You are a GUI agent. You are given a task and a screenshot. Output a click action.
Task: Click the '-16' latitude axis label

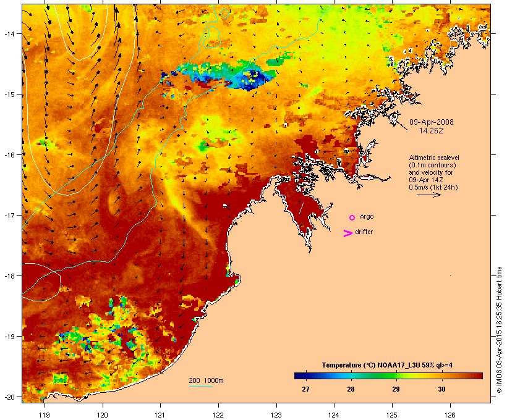(x=9, y=155)
